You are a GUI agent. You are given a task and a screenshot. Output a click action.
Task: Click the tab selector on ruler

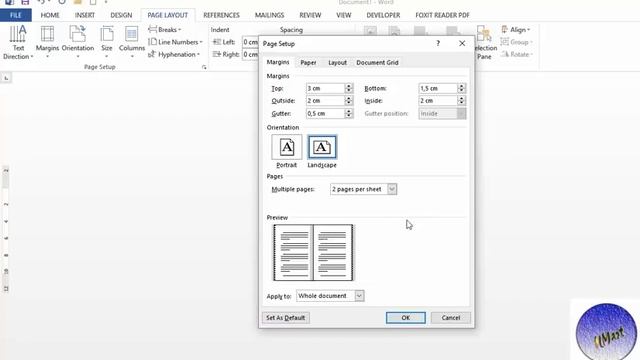(x=6, y=78)
